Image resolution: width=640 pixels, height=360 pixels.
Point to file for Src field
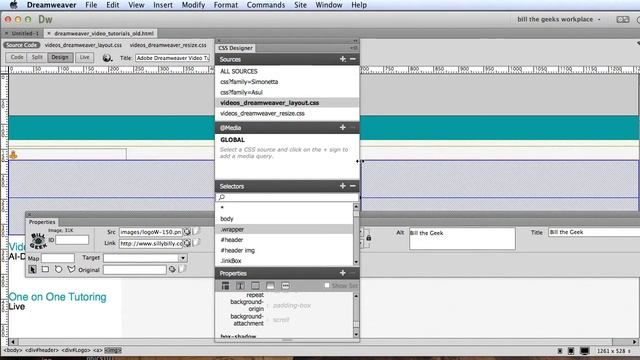(187, 231)
